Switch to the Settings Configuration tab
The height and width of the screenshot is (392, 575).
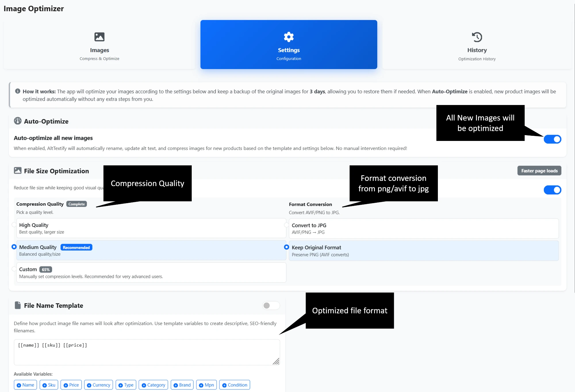click(288, 45)
